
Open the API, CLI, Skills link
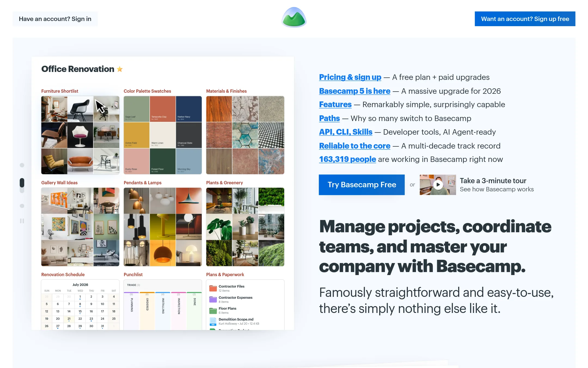click(x=345, y=132)
